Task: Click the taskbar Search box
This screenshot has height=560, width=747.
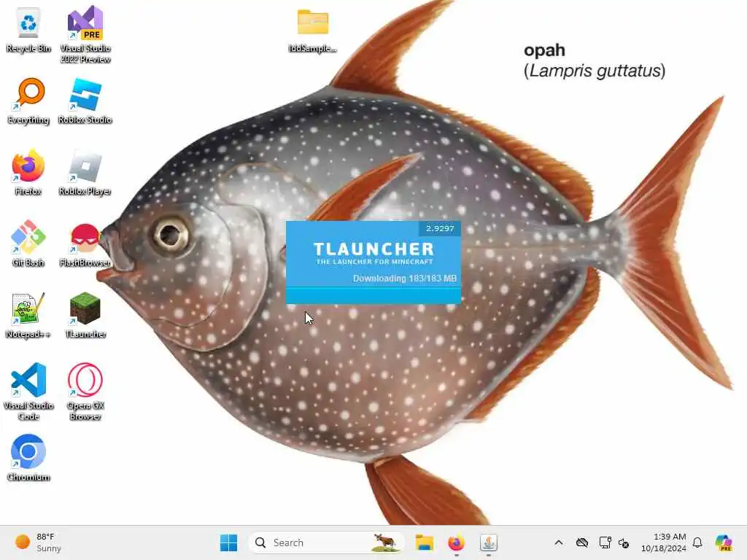Action: pos(326,542)
